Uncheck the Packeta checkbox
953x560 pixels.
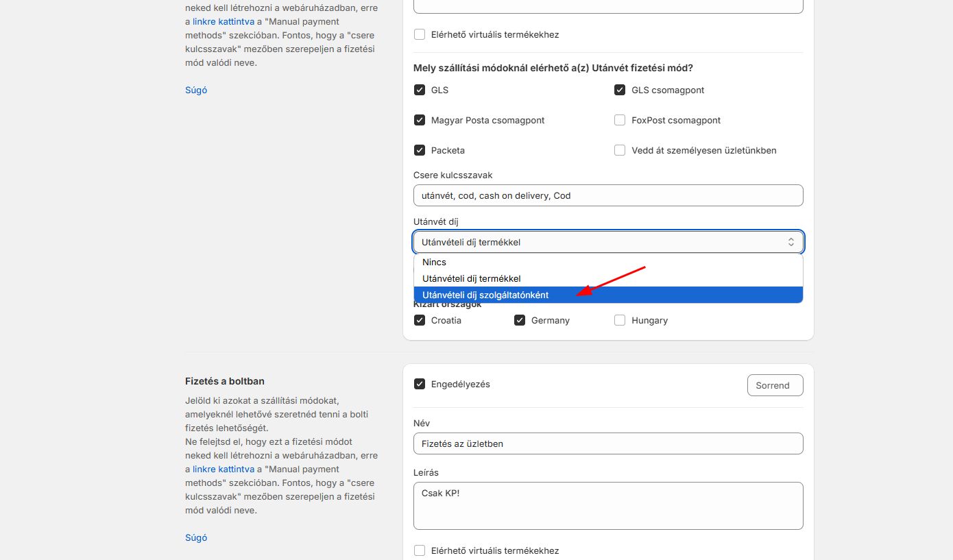[420, 151]
